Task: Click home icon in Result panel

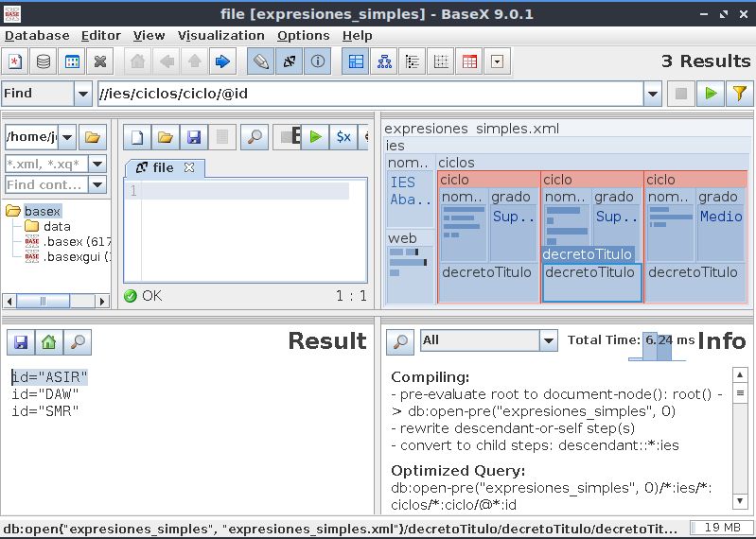Action: click(48, 341)
